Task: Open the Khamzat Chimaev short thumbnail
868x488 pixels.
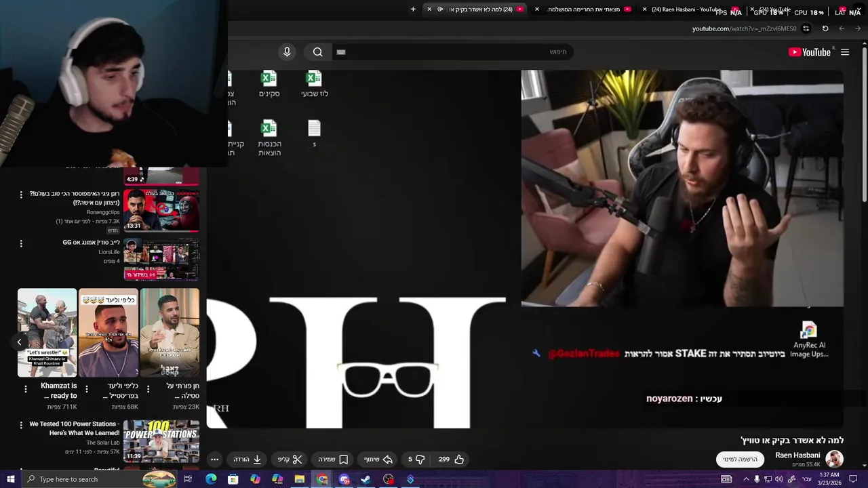Action: 47,332
